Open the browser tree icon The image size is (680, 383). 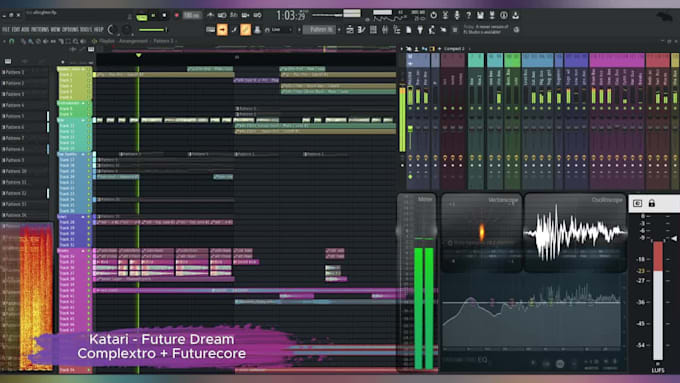(396, 29)
